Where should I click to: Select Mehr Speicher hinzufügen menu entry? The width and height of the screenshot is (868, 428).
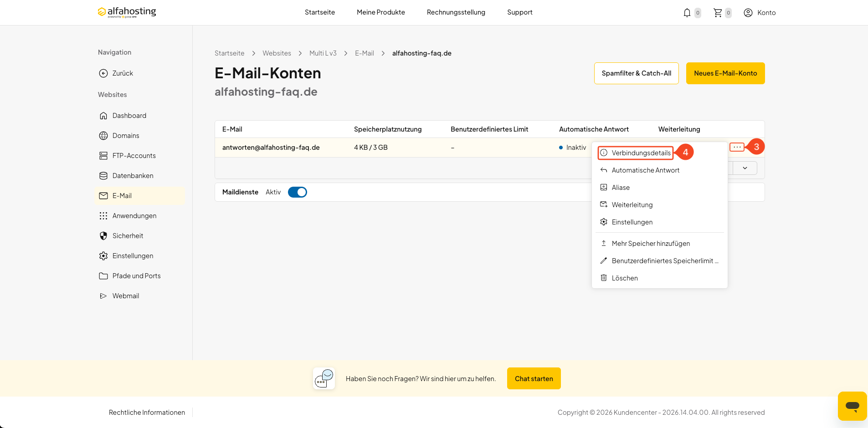(659, 244)
